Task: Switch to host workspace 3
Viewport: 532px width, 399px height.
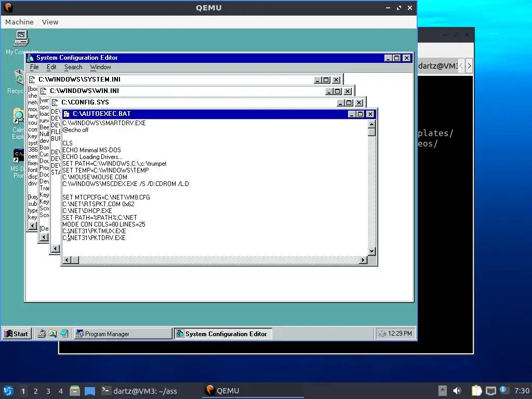Action: point(48,391)
